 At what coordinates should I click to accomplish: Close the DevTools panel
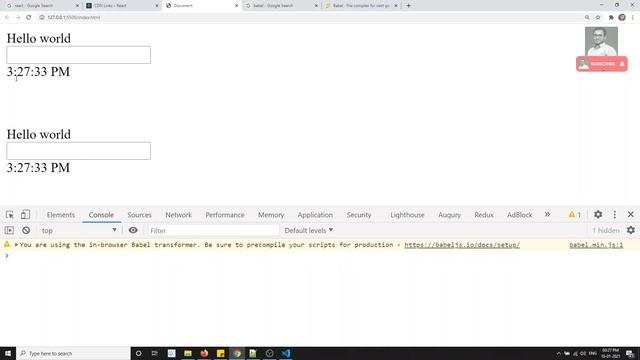tap(631, 215)
